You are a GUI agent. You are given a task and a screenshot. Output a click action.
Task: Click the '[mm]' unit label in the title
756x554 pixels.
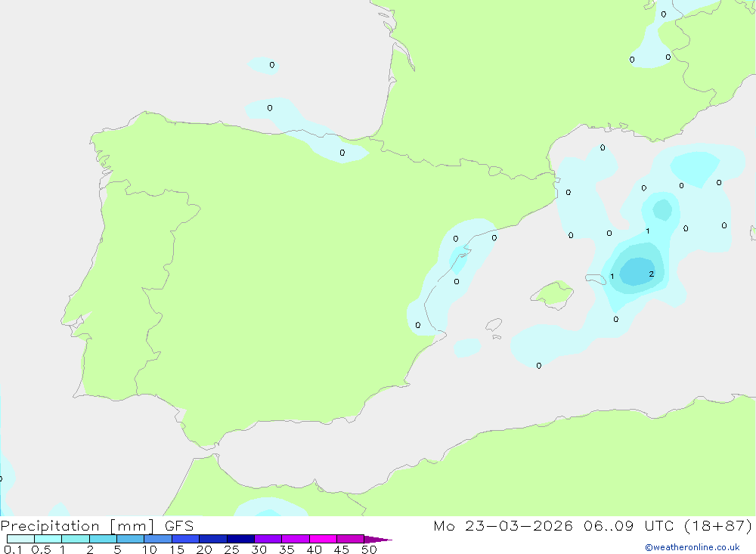tap(132, 526)
